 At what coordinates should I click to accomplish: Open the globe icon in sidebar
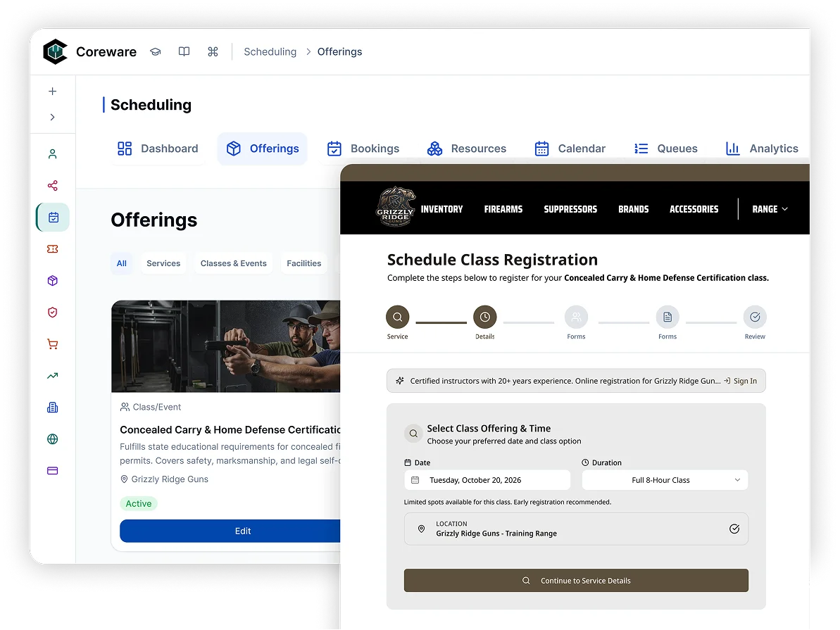coord(53,439)
